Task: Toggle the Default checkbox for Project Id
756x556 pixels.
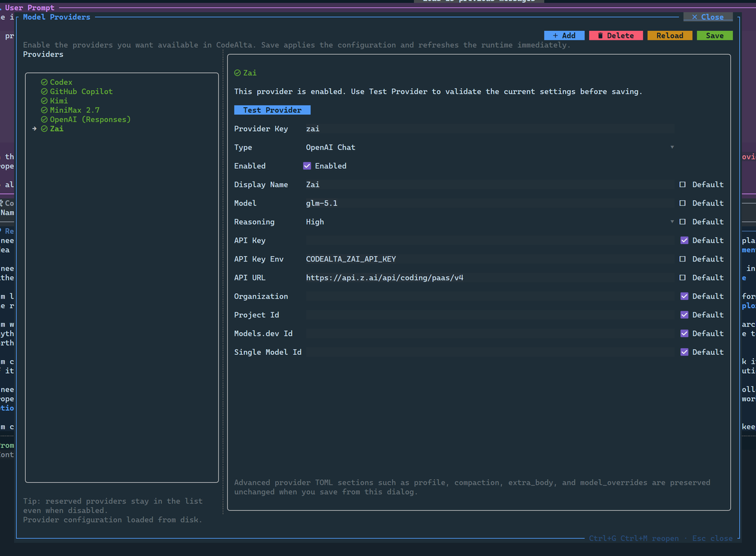Action: coord(684,315)
